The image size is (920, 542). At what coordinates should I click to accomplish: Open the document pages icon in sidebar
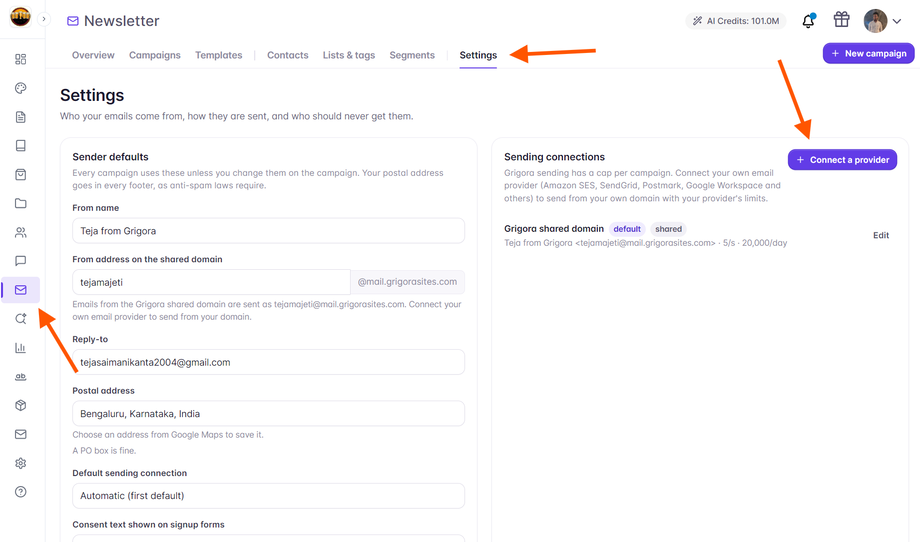[21, 117]
